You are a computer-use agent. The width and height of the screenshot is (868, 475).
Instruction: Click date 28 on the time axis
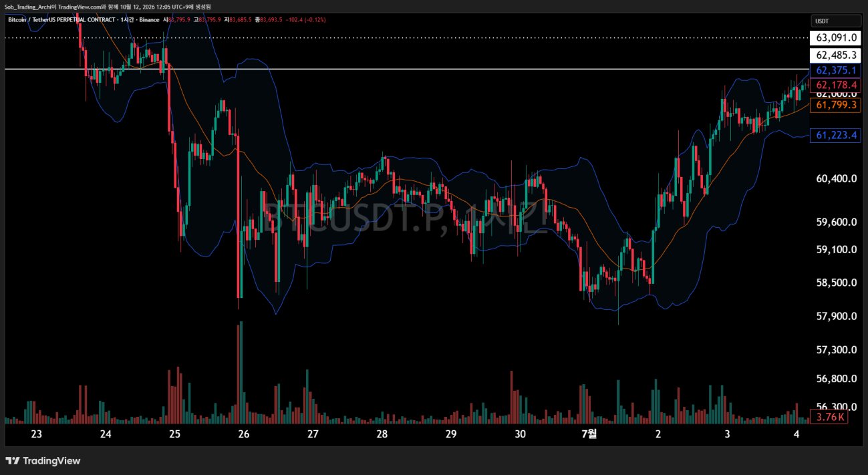[x=382, y=434]
